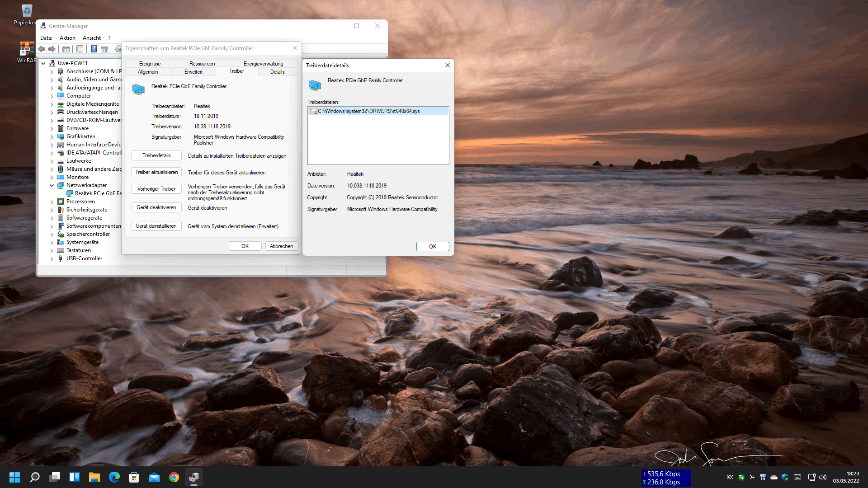
Task: Collapse the Netzwerkadapter node
Action: click(52, 185)
